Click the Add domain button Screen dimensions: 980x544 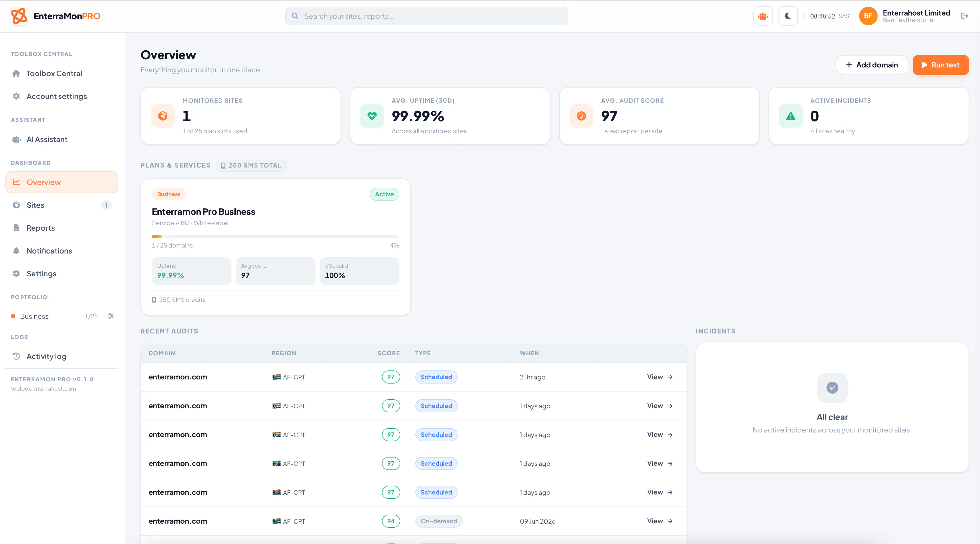pyautogui.click(x=872, y=65)
